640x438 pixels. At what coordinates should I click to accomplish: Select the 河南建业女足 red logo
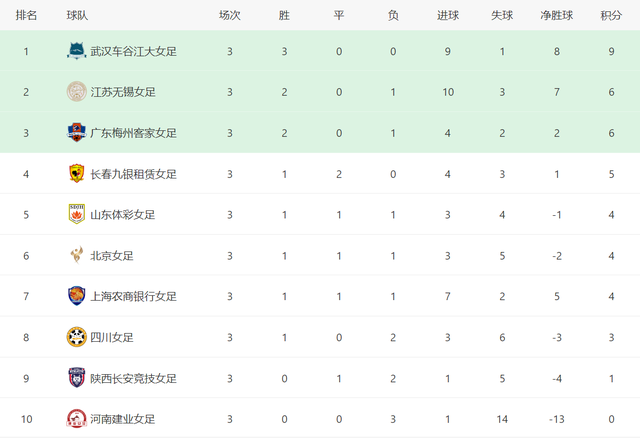(76, 419)
